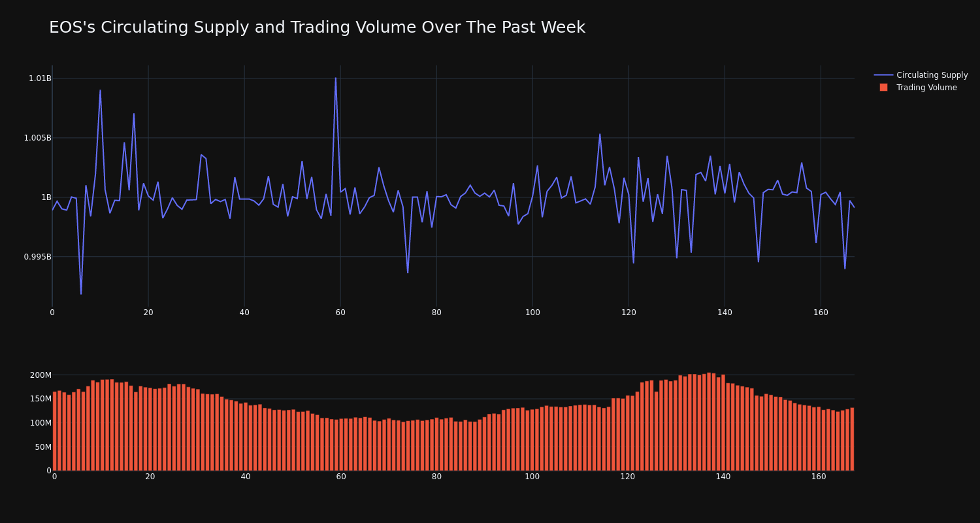Click the 50M volume axis label
Viewport: 980px width, 523px height.
pos(43,447)
